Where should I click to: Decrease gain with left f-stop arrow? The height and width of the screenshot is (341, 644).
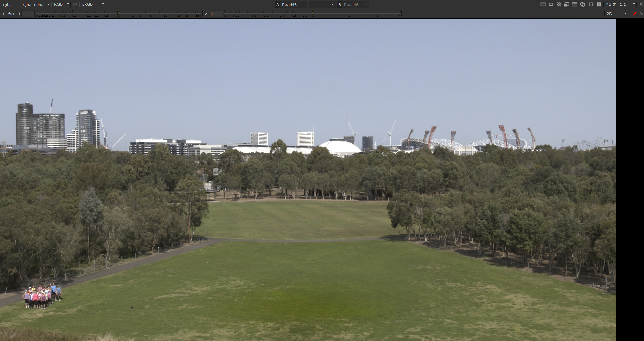(x=4, y=14)
